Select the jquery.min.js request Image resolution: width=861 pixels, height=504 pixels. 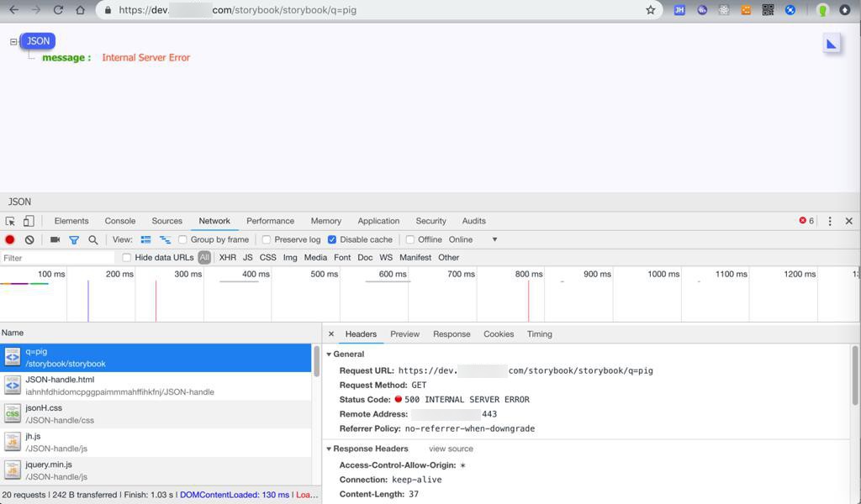[156, 470]
